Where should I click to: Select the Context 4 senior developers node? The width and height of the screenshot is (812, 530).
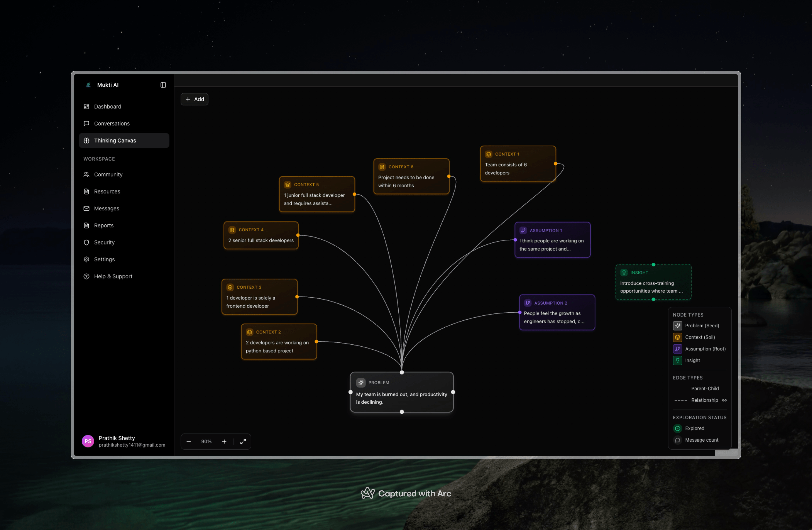[x=261, y=235]
